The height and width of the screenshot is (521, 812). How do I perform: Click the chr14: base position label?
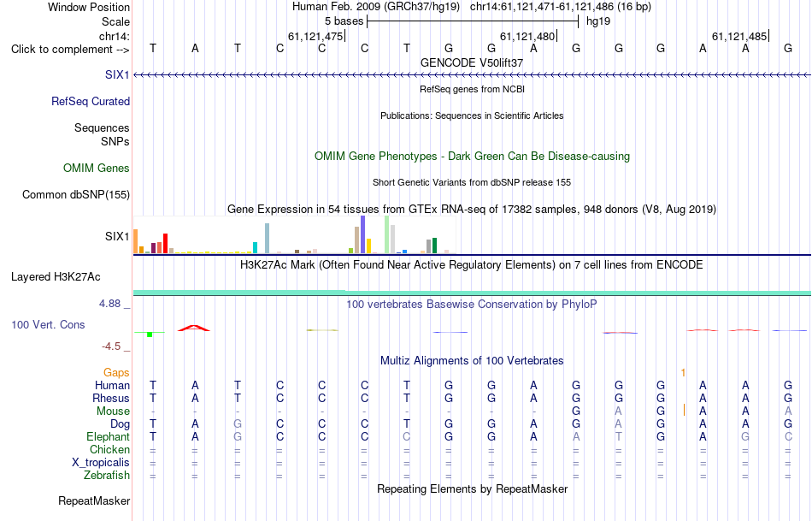pyautogui.click(x=115, y=36)
